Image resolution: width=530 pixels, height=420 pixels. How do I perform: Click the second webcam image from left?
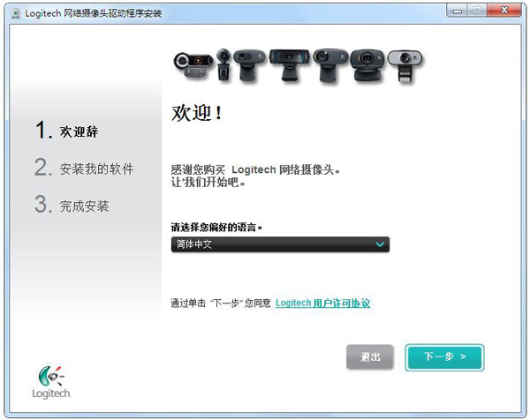(223, 64)
